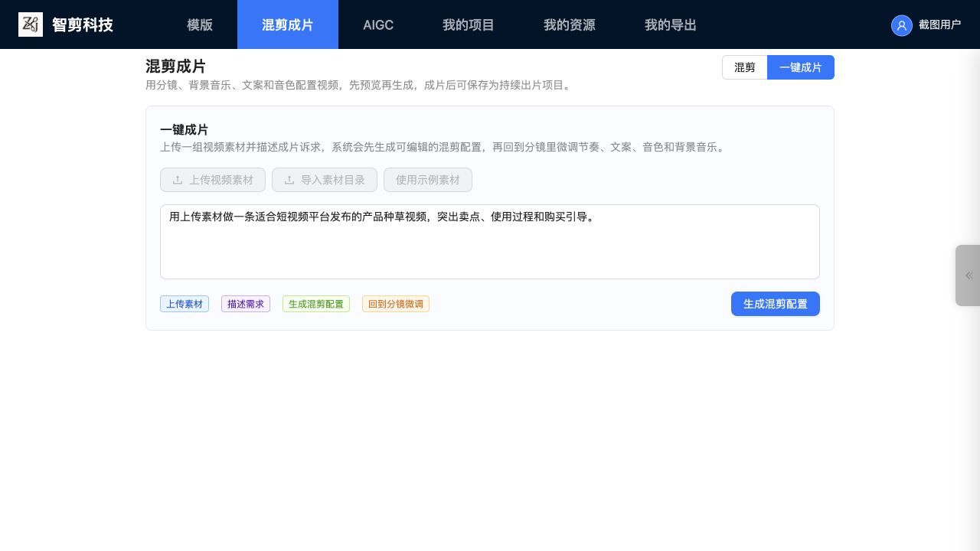Click the green 生成混剪配置 step tag
This screenshot has height=551, width=980.
pos(316,304)
